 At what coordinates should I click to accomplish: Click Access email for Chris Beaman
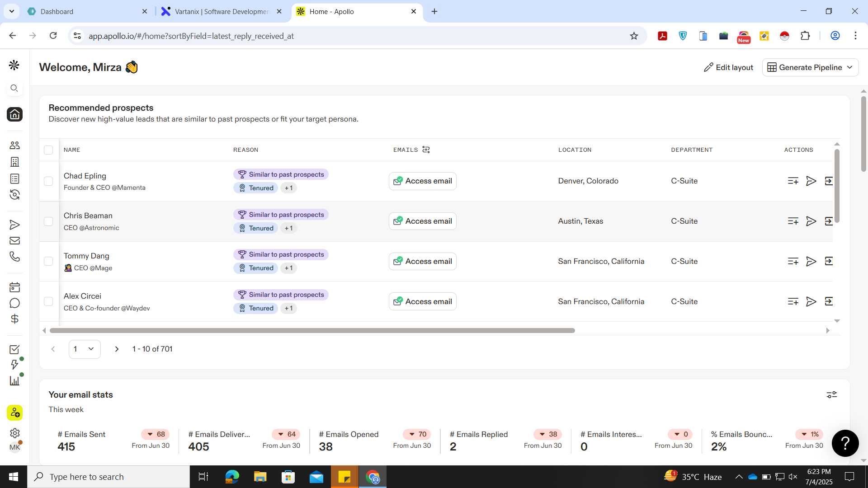click(x=423, y=221)
